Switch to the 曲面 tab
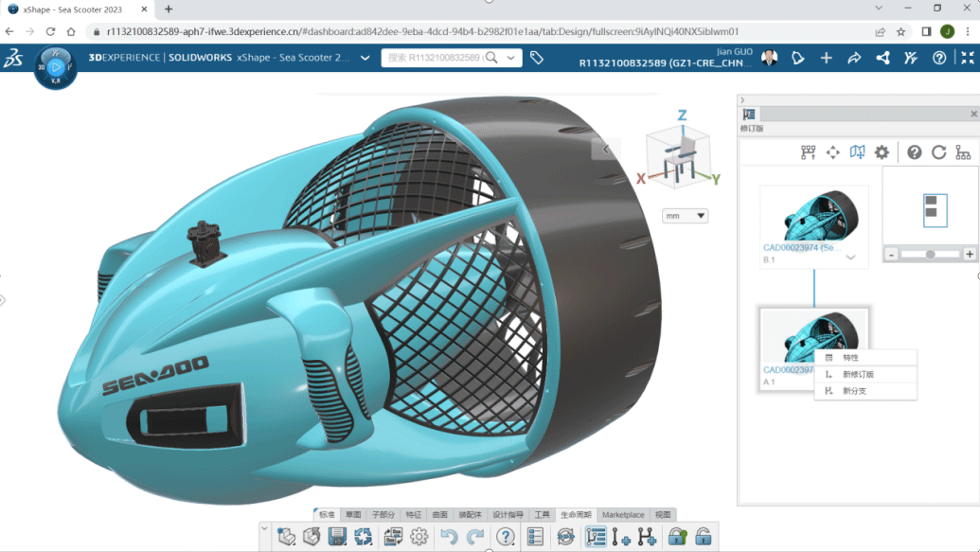This screenshot has width=980, height=552. coord(439,515)
